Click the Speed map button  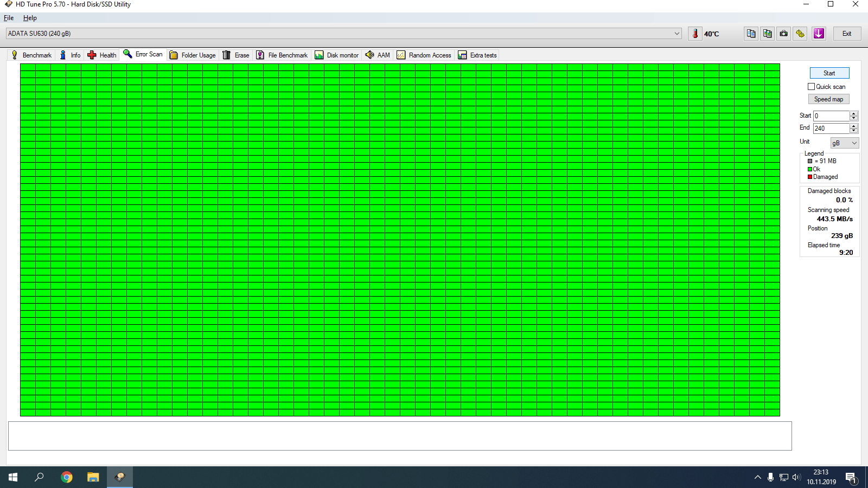829,99
